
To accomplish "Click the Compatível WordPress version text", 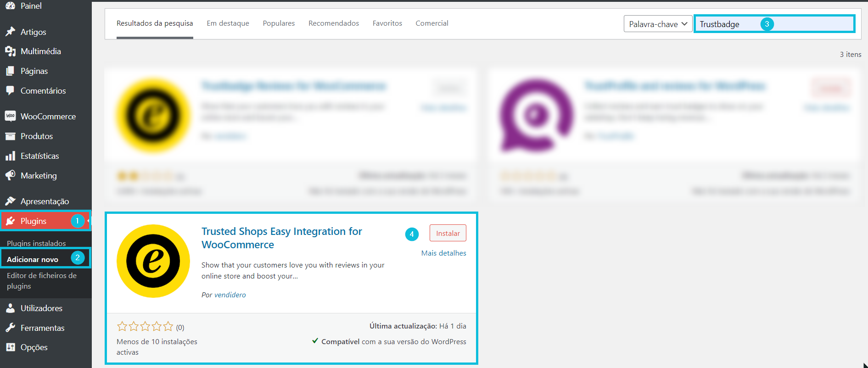I will 394,342.
